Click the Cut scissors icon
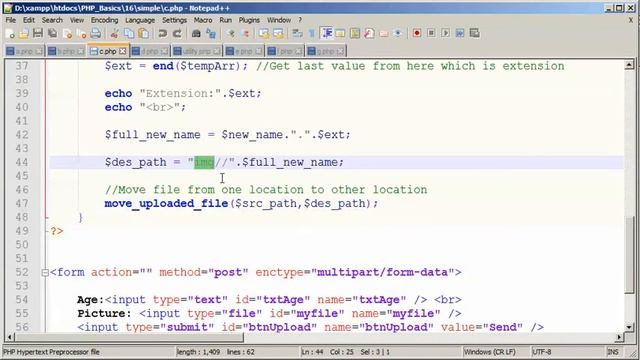Screen dimensions: 640x360 point(115,33)
